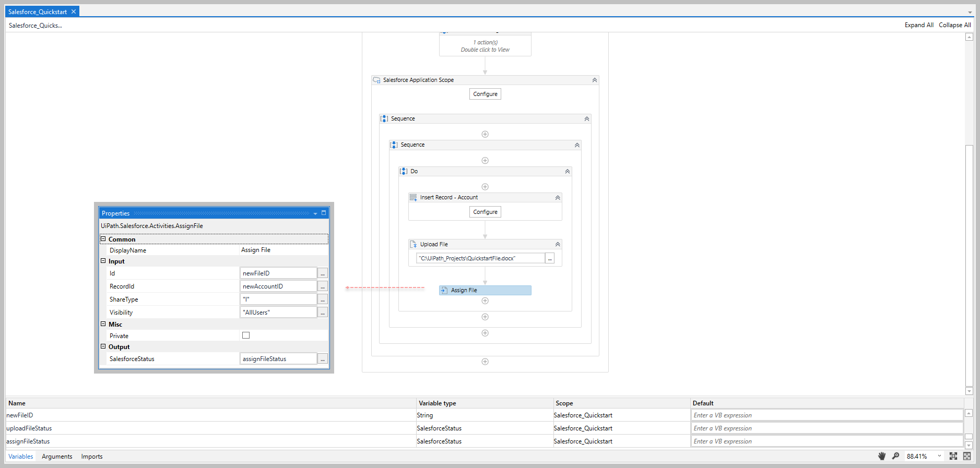
Task: Click Default field for assignFileStatus variable
Action: pos(827,441)
